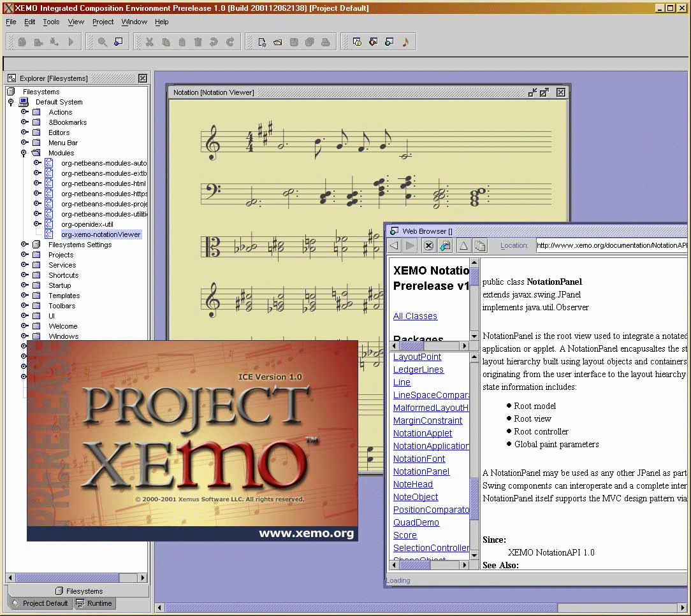The height and width of the screenshot is (616, 691).
Task: Select org-xemo-notationViewer in the tree
Action: (101, 234)
